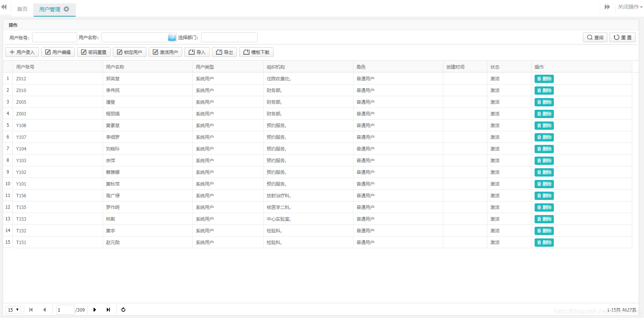Switch to the 用户管理 tab
The height and width of the screenshot is (318, 644).
pos(50,9)
